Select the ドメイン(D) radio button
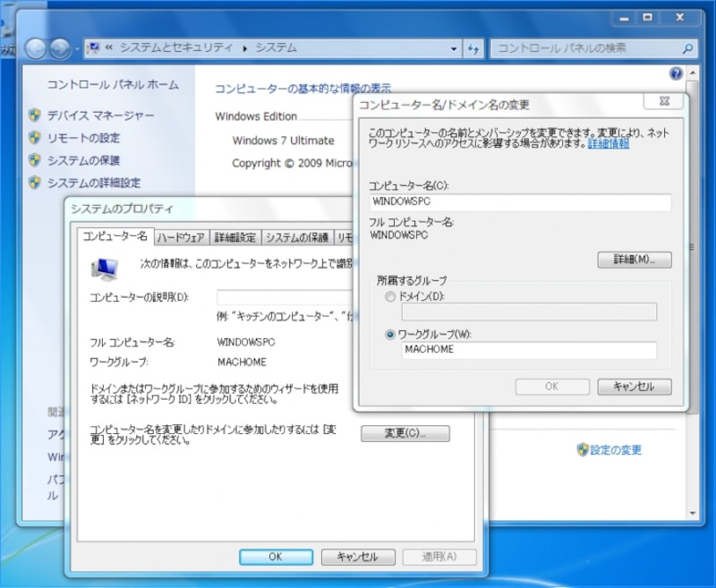Image resolution: width=716 pixels, height=588 pixels. click(x=389, y=296)
